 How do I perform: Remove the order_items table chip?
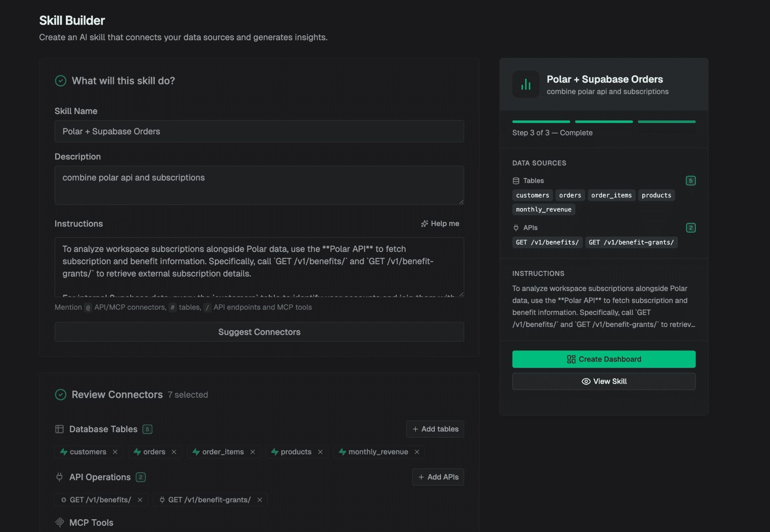(253, 452)
